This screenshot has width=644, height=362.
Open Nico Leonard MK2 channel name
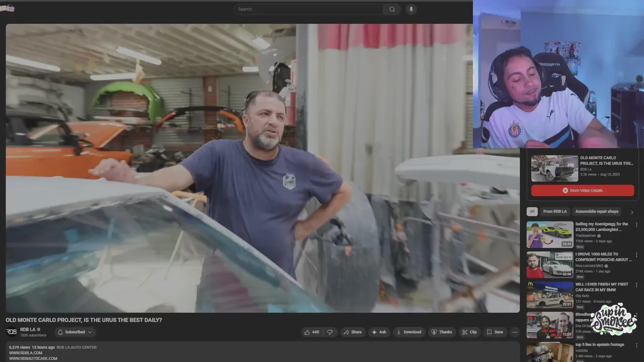(x=589, y=265)
